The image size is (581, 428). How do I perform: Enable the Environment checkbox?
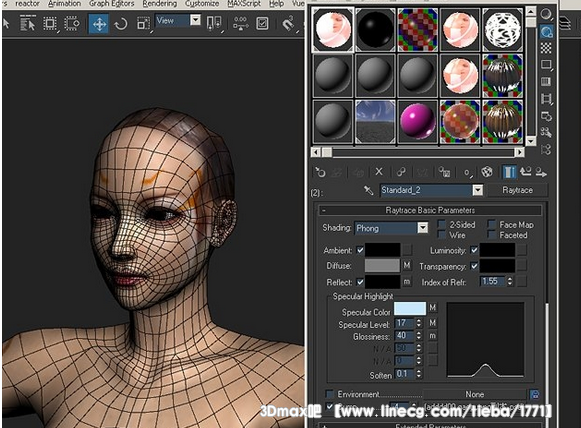329,394
